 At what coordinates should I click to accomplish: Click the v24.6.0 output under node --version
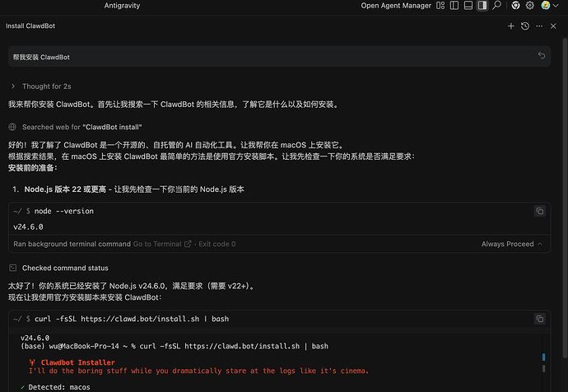coord(28,226)
